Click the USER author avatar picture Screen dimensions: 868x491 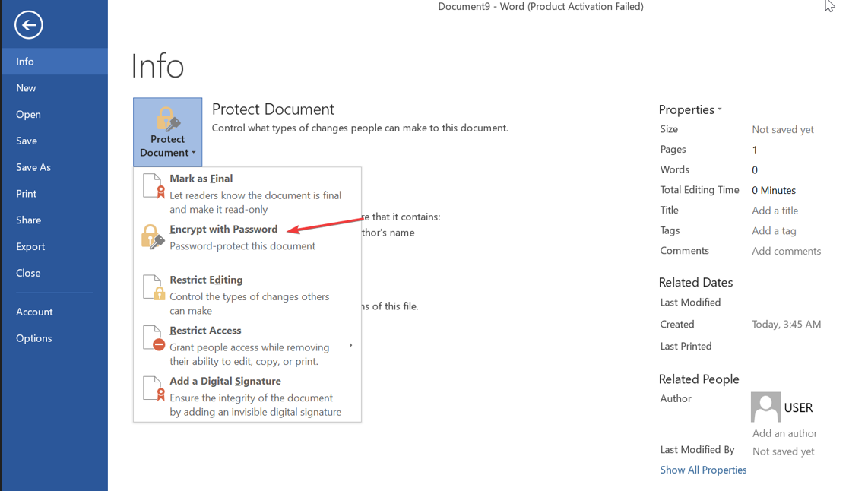(765, 407)
